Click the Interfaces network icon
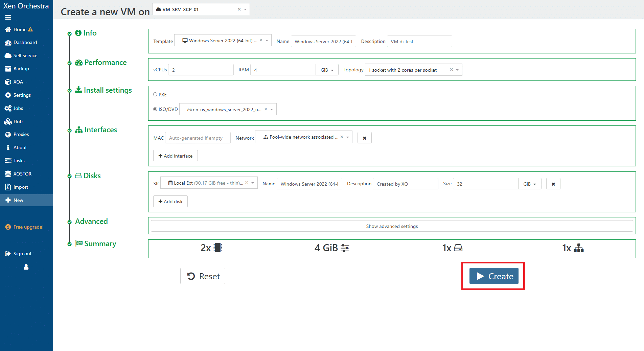Viewport: 644px width, 351px height. point(79,130)
